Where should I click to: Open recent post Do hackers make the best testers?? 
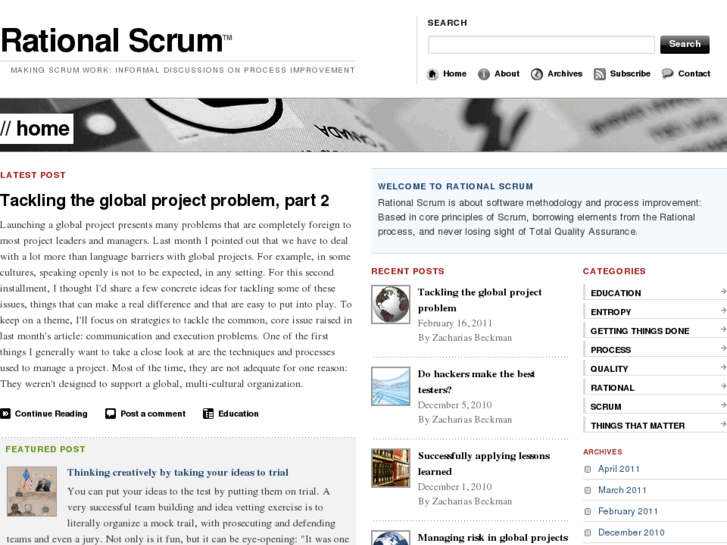point(476,382)
